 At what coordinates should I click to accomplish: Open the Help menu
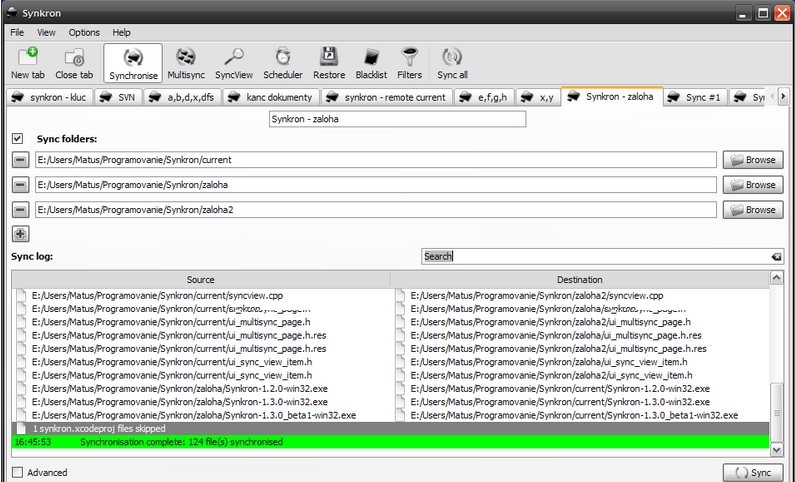point(121,32)
